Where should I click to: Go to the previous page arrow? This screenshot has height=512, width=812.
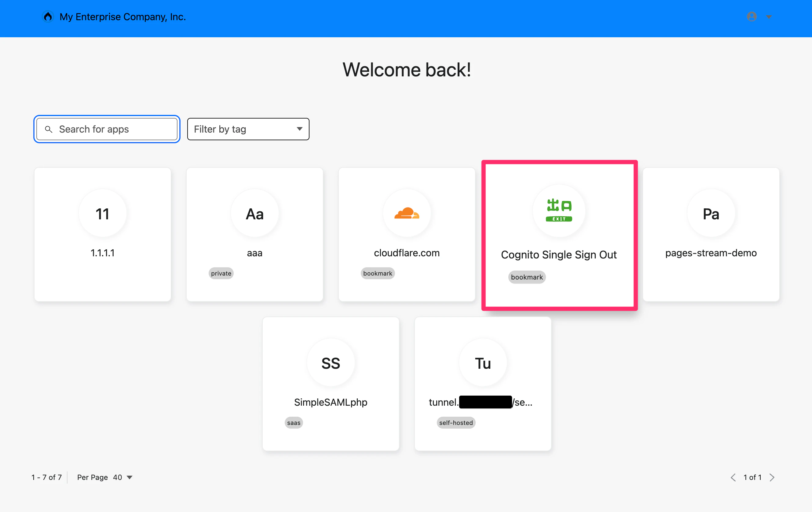(x=733, y=477)
